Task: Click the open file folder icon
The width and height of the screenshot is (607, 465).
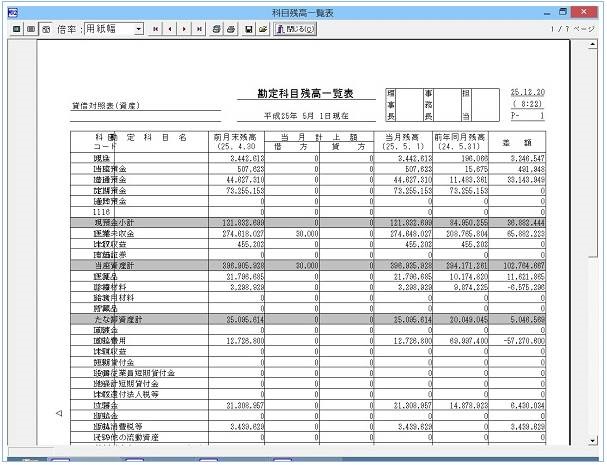Action: tap(263, 29)
